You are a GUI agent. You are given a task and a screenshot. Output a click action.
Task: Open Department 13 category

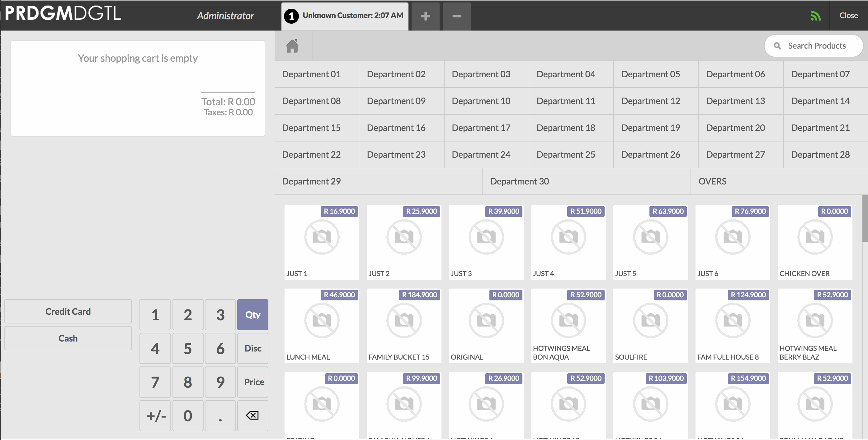tap(741, 101)
